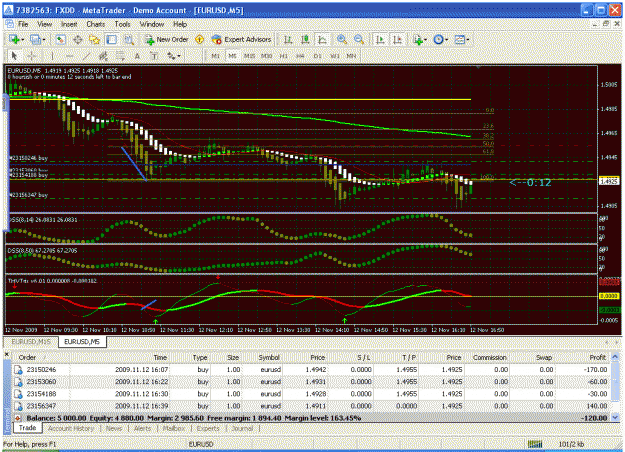The height and width of the screenshot is (452, 625).
Task: Select the trendline drawing tool
Action: tap(86, 56)
